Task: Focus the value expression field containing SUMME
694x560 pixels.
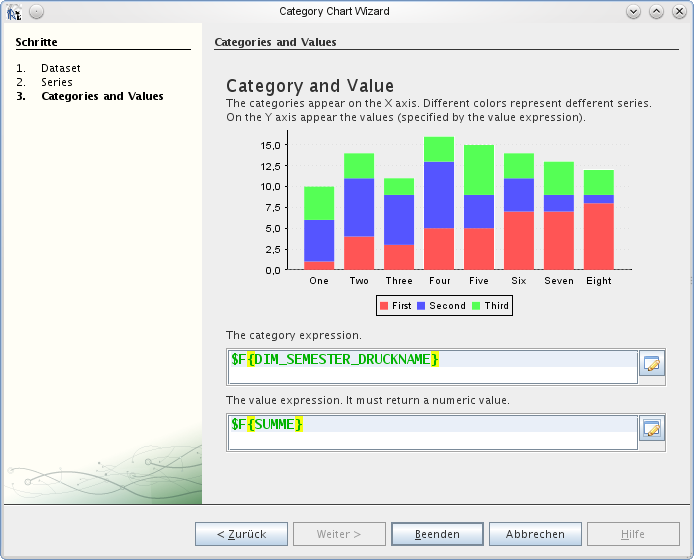Action: pyautogui.click(x=432, y=425)
